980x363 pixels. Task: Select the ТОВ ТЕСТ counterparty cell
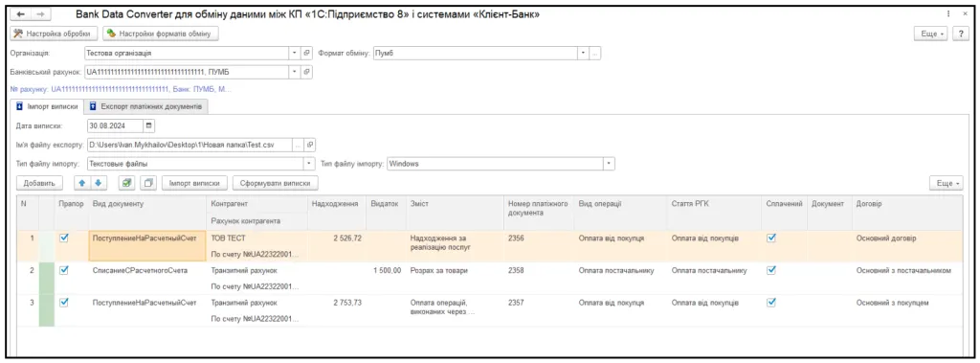coord(256,238)
